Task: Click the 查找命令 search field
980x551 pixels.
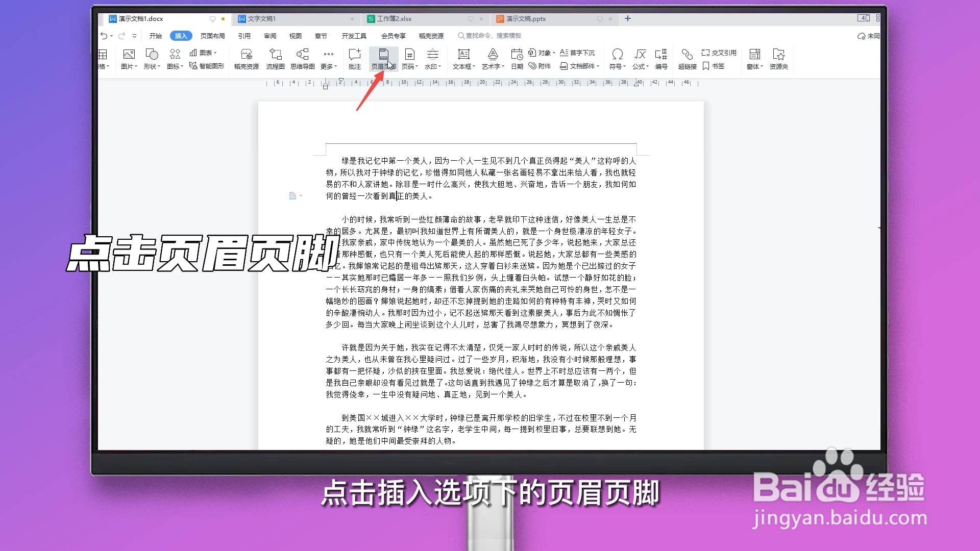Action: tap(490, 36)
